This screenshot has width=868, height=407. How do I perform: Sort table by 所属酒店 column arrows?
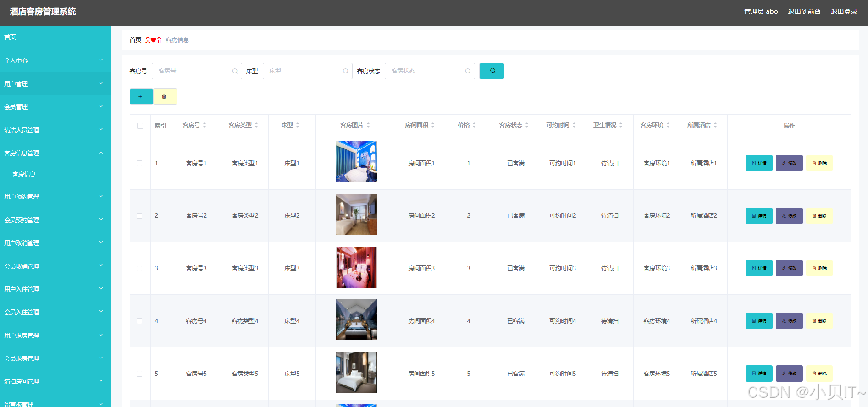[715, 125]
